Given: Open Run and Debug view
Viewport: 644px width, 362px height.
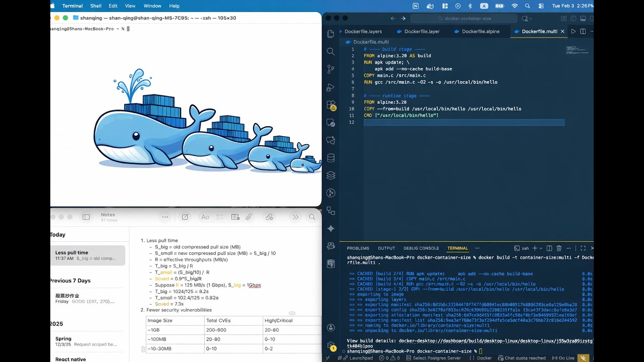Looking at the screenshot, I should point(331,87).
